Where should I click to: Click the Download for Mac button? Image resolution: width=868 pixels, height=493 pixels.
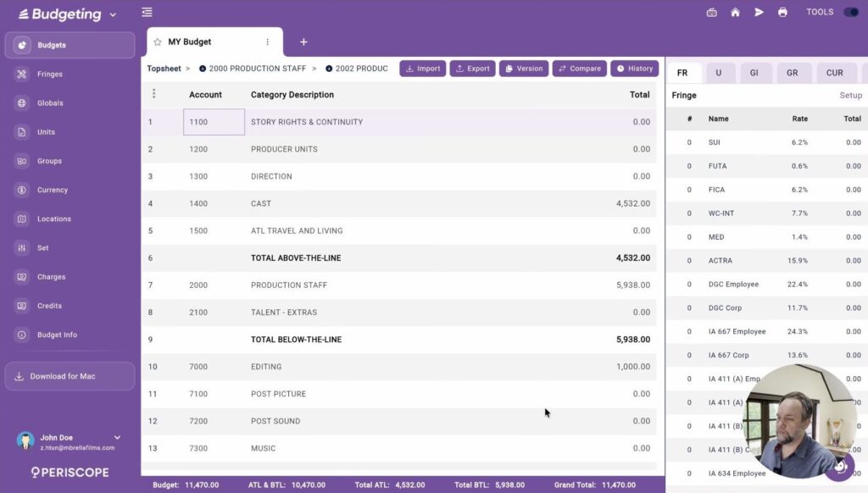click(70, 377)
